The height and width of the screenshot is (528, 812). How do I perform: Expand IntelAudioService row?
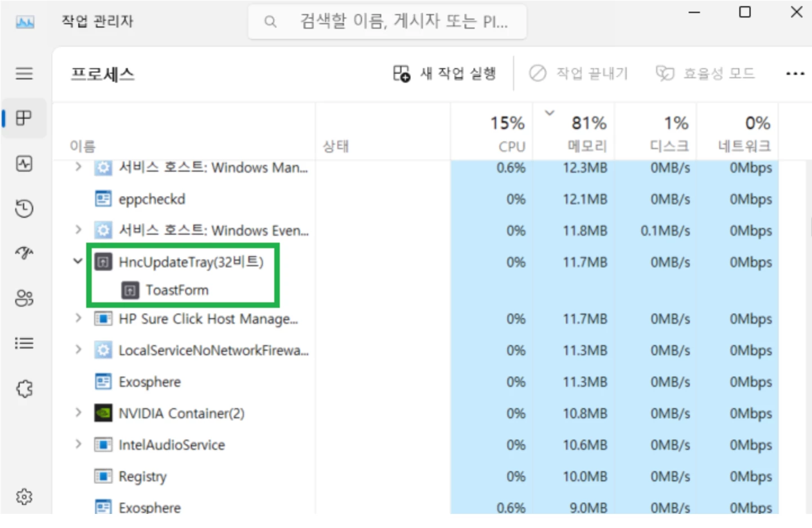(78, 444)
